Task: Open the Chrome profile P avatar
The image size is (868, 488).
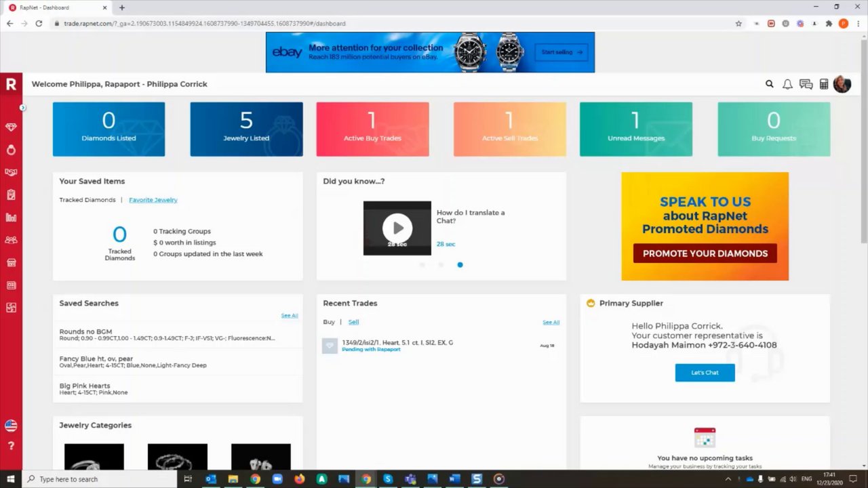Action: (x=844, y=23)
